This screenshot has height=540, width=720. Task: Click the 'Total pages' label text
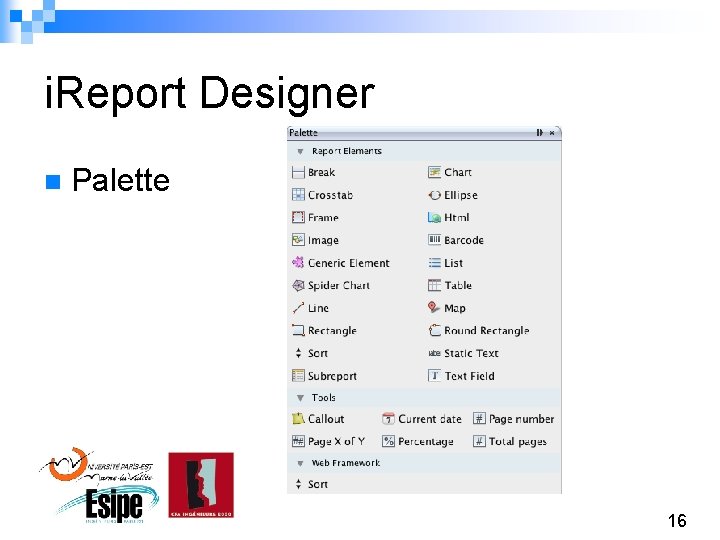[518, 442]
